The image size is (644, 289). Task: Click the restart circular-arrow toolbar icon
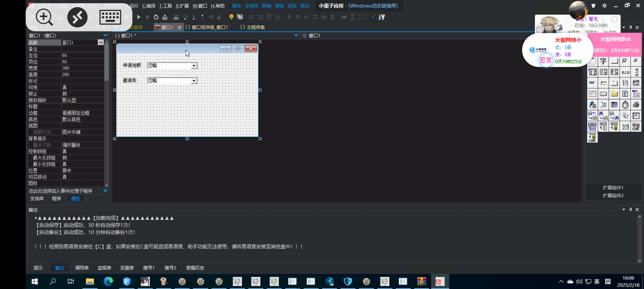tap(156, 17)
